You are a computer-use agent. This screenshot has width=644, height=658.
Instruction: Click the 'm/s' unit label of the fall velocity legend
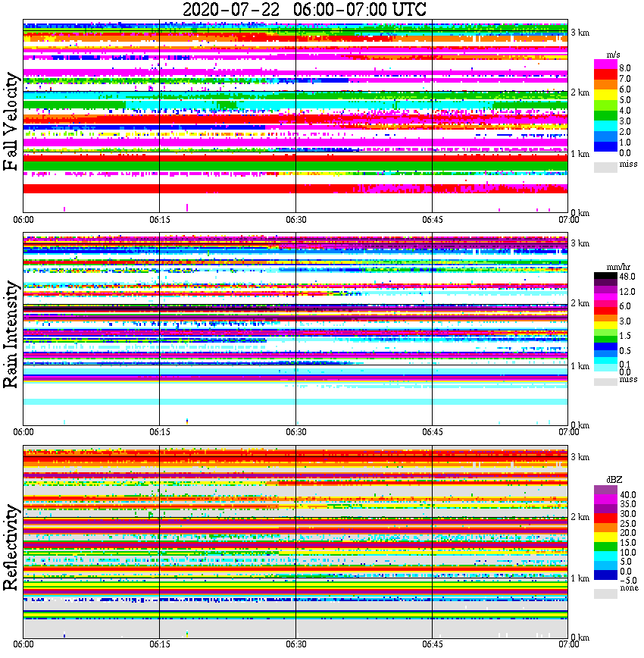[x=613, y=55]
